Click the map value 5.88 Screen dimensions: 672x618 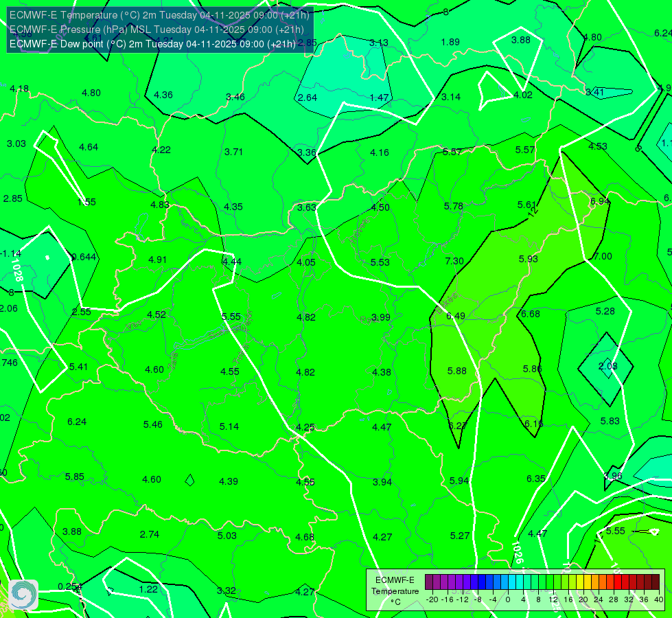click(457, 371)
